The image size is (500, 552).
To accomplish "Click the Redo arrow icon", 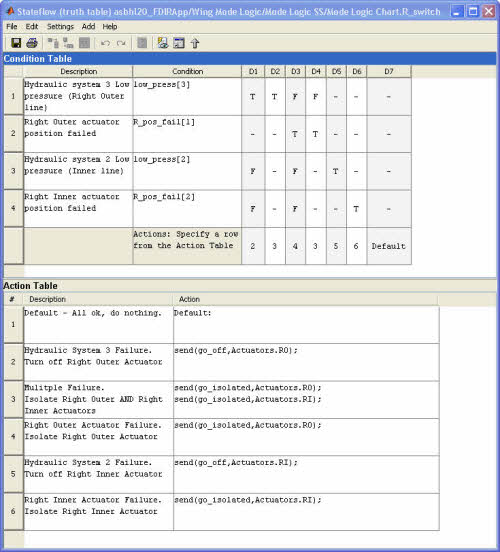I will pyautogui.click(x=121, y=43).
